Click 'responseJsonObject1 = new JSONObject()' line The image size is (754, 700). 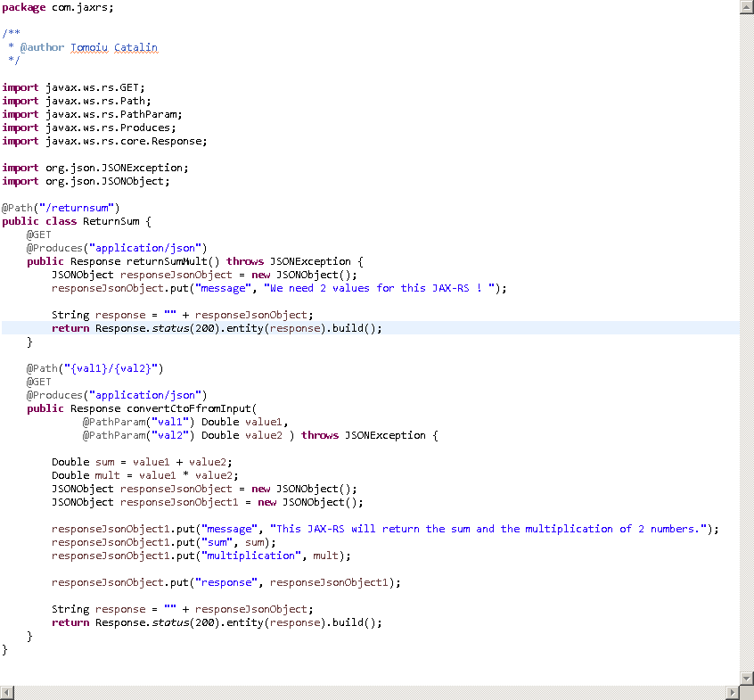208,502
